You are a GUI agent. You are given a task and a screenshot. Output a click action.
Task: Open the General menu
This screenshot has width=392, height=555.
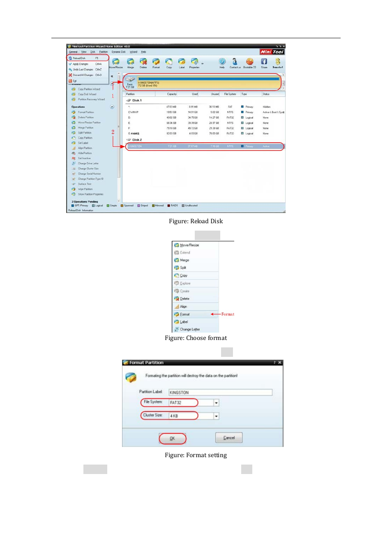tap(73, 52)
